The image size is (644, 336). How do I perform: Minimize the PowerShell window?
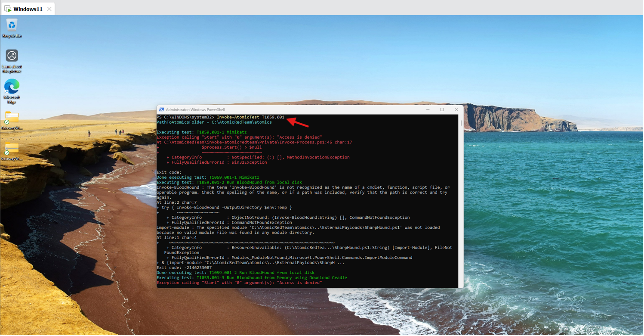click(x=428, y=110)
